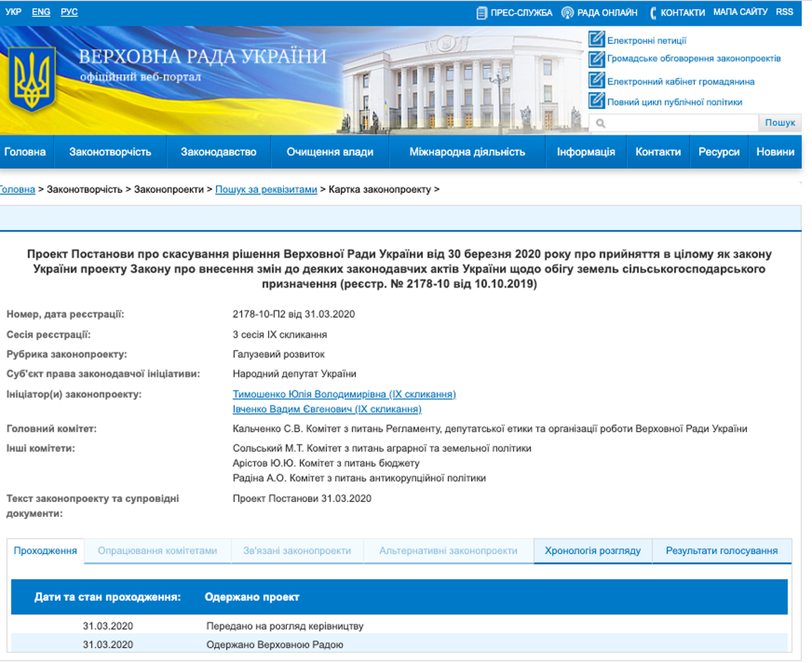
Task: Open ПРЕС-СЛУЖБА link
Action: tap(521, 13)
